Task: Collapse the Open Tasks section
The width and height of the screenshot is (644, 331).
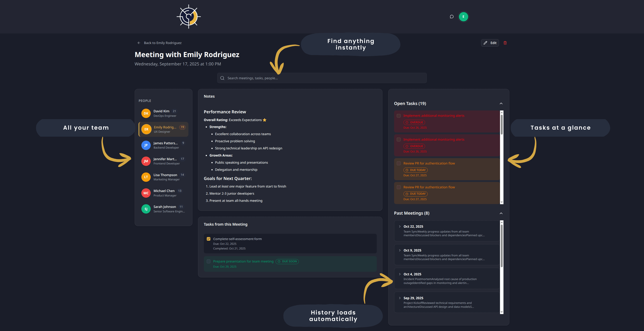Action: [x=501, y=103]
